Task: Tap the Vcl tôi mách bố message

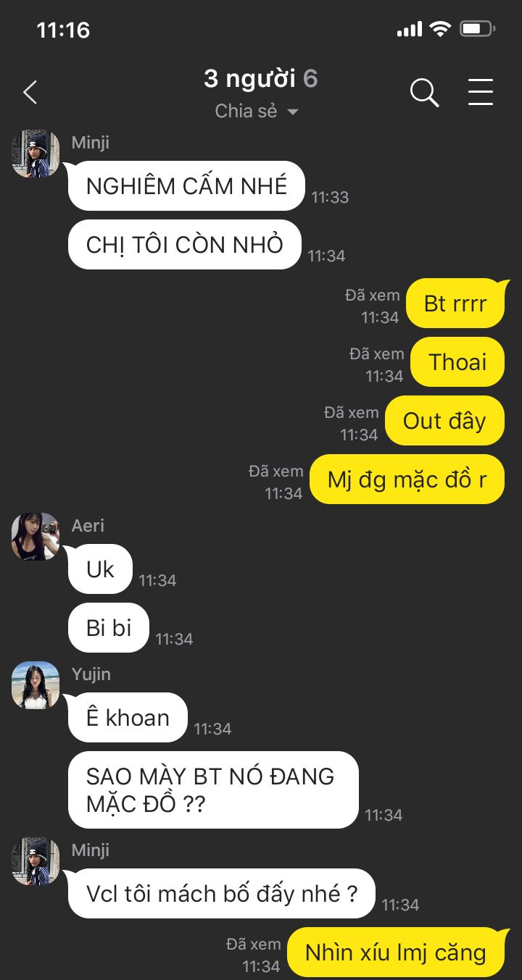Action: 222,893
